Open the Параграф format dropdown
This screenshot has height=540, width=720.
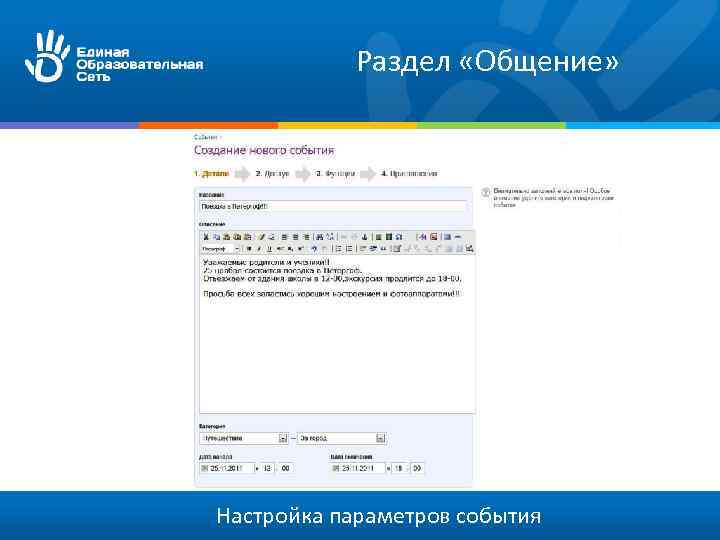coord(220,248)
